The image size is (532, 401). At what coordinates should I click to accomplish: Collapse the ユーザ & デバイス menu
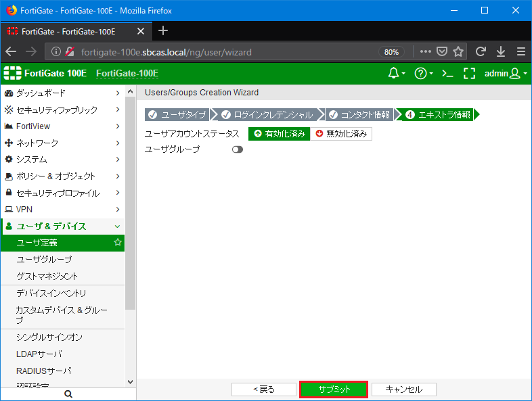pyautogui.click(x=62, y=226)
